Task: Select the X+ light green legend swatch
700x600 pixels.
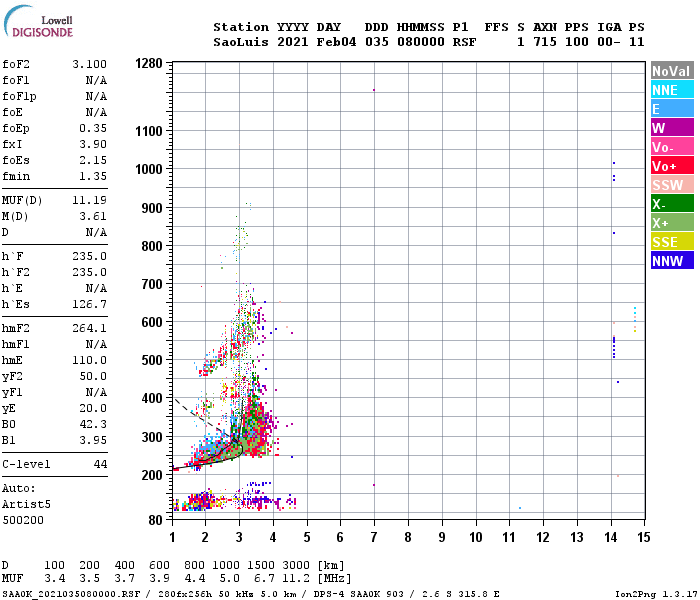Action: [672, 223]
